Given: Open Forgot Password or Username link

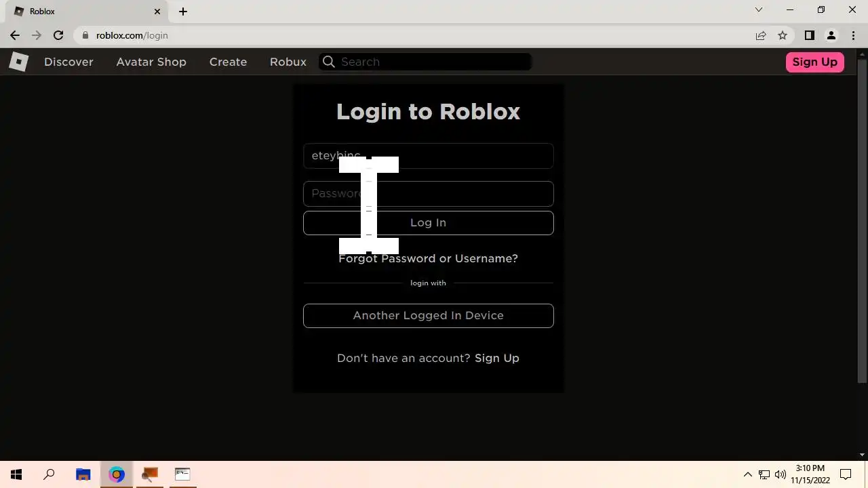Looking at the screenshot, I should [x=429, y=258].
